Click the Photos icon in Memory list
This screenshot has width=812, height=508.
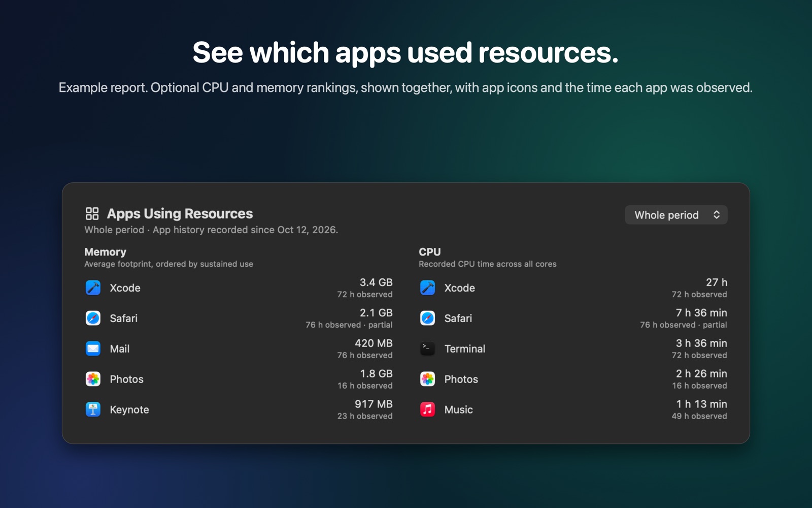(93, 379)
